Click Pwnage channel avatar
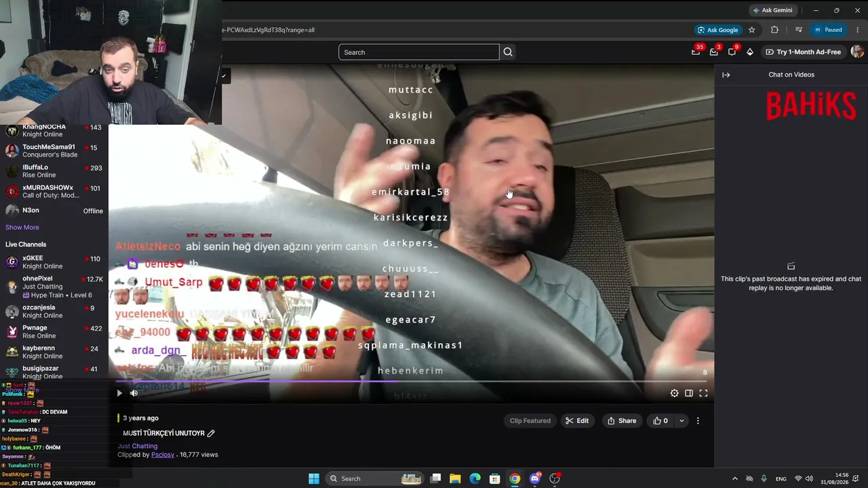868x488 pixels. pos(12,331)
